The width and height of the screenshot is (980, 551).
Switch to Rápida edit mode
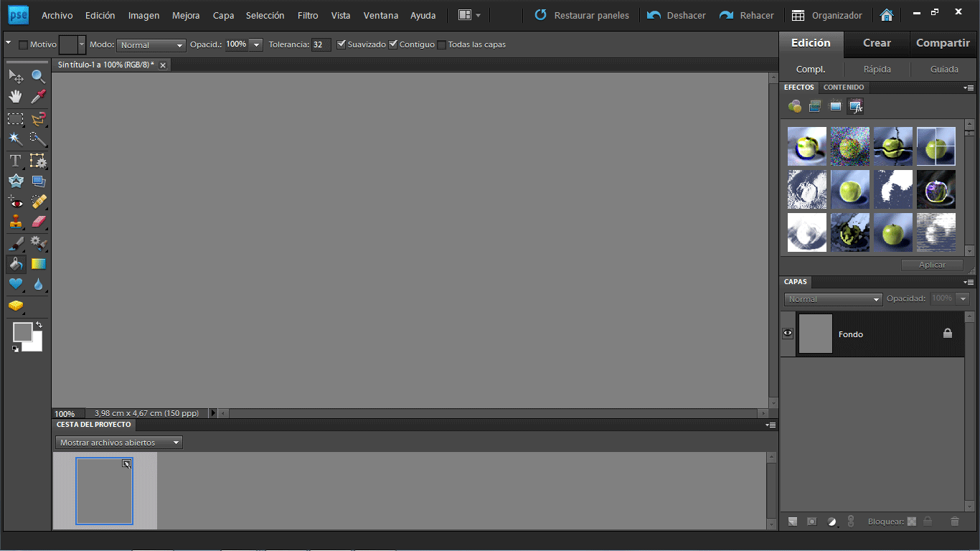coord(877,70)
